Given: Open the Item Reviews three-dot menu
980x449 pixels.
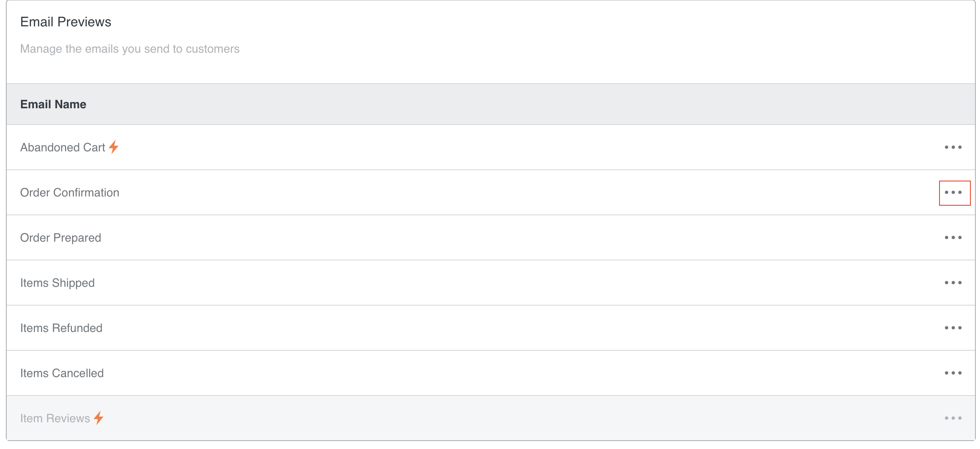Looking at the screenshot, I should pyautogui.click(x=953, y=418).
